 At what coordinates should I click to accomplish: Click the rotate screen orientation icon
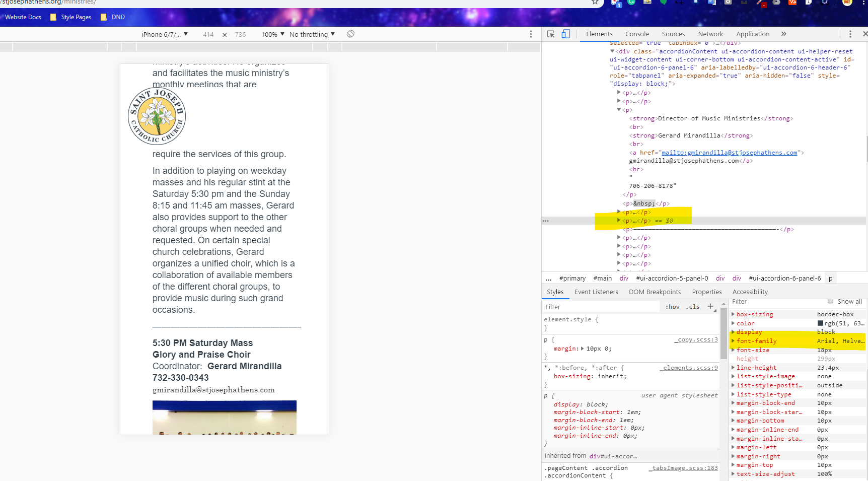coord(351,34)
